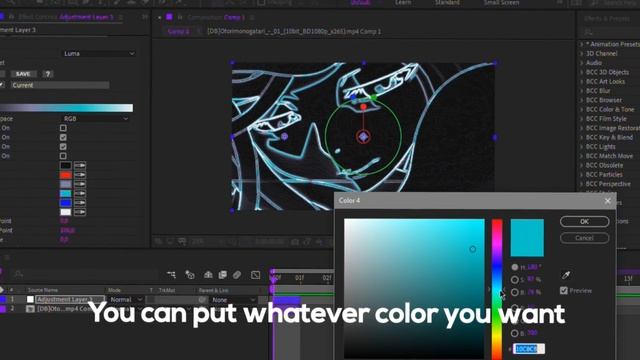This screenshot has height=360, width=640.
Task: Select the BCC Match Move category
Action: (609, 156)
